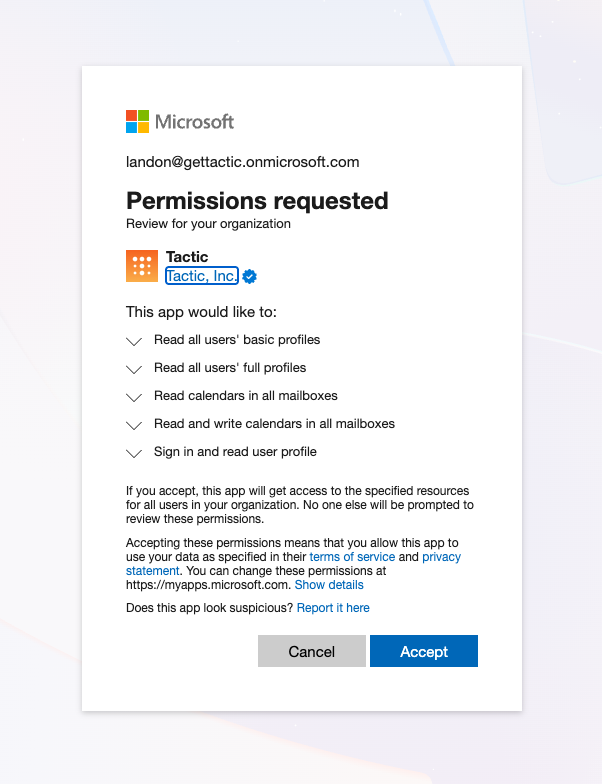Image resolution: width=602 pixels, height=784 pixels.
Task: Click the orange Tactic app icon
Action: 142,266
